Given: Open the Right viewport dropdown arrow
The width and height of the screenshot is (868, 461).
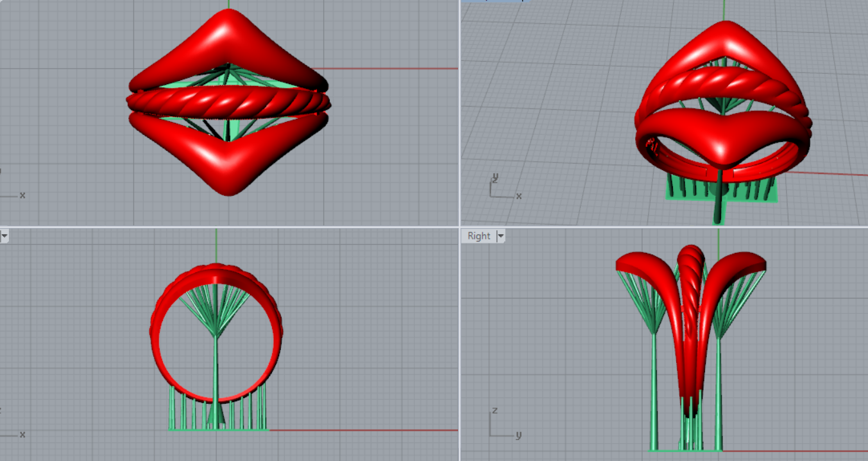Looking at the screenshot, I should point(500,236).
